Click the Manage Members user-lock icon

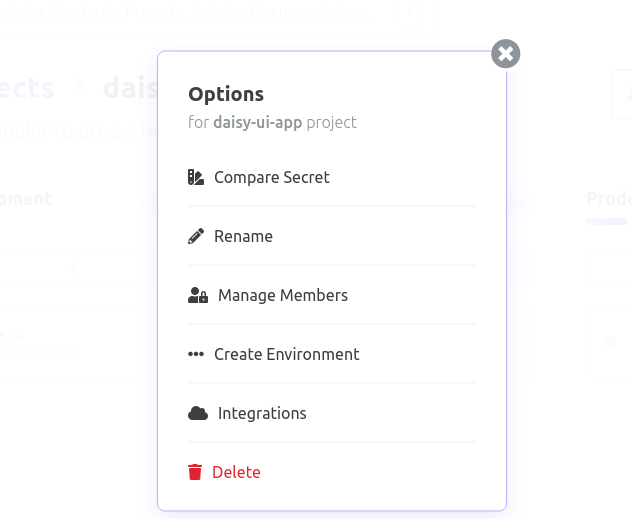point(198,296)
